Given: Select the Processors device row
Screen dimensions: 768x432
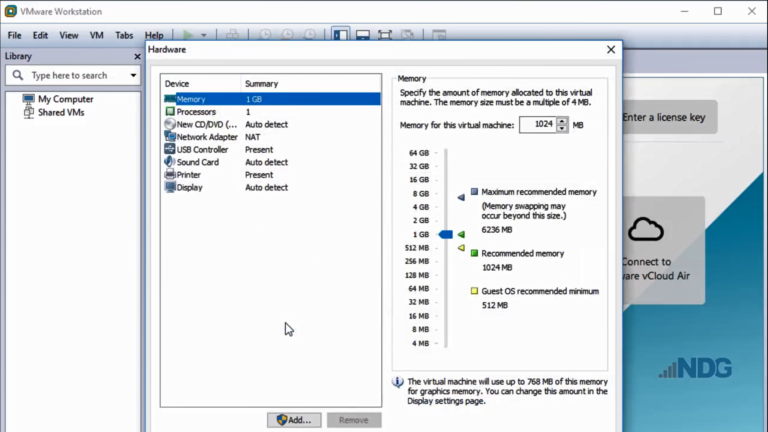Looking at the screenshot, I should [272, 112].
